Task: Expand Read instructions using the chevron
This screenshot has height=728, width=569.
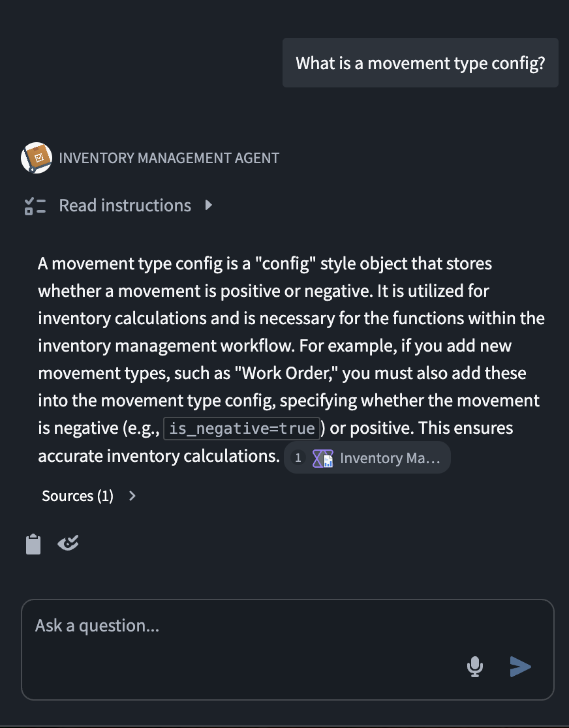Action: click(208, 205)
